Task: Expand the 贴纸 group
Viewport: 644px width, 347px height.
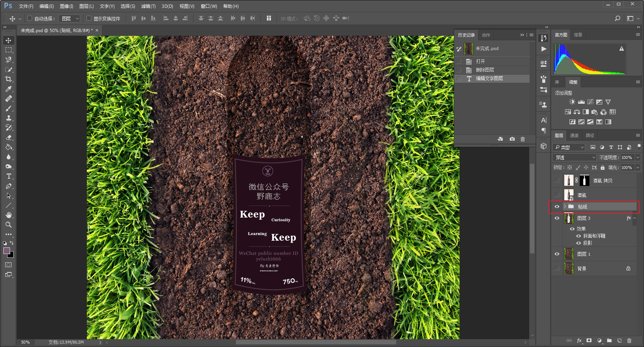Action: tap(565, 206)
